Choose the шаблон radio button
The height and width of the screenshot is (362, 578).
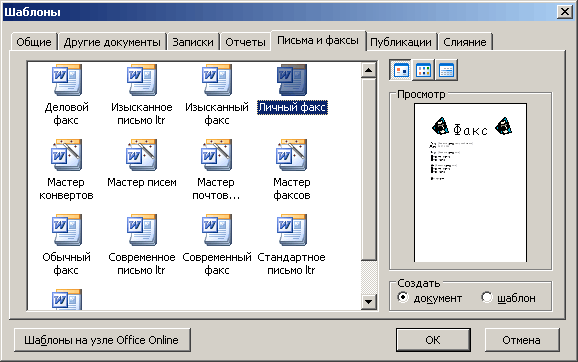487,297
